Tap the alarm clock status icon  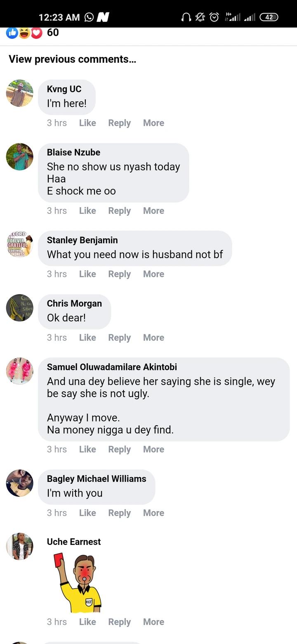(x=214, y=17)
